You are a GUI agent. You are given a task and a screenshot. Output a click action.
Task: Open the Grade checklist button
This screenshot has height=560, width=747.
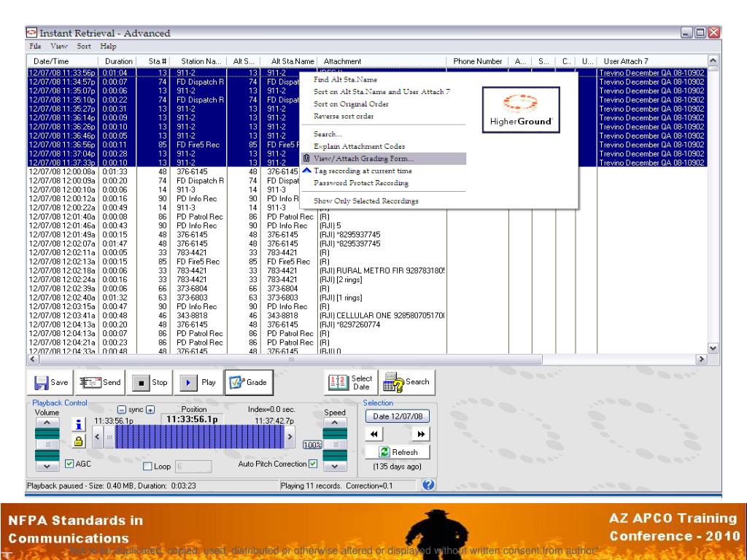(x=249, y=382)
